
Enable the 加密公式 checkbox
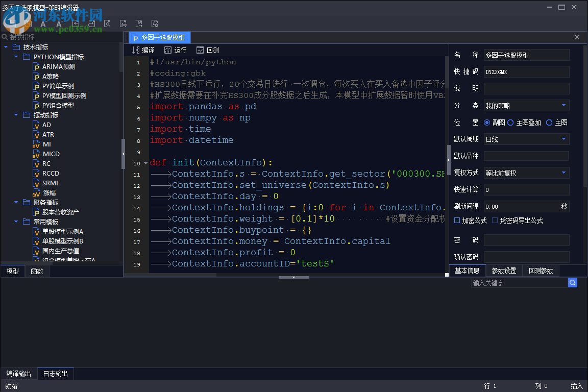pyautogui.click(x=457, y=220)
